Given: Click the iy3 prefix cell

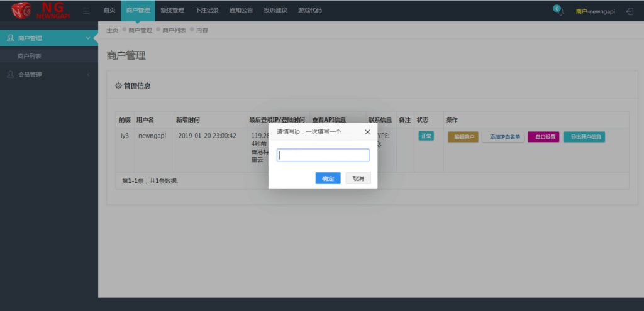Looking at the screenshot, I should pos(125,136).
